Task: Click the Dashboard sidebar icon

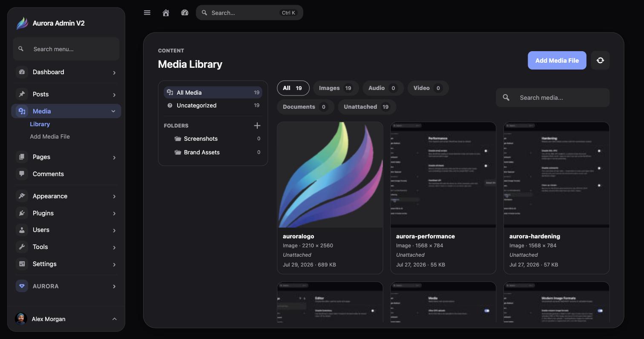Action: 22,72
